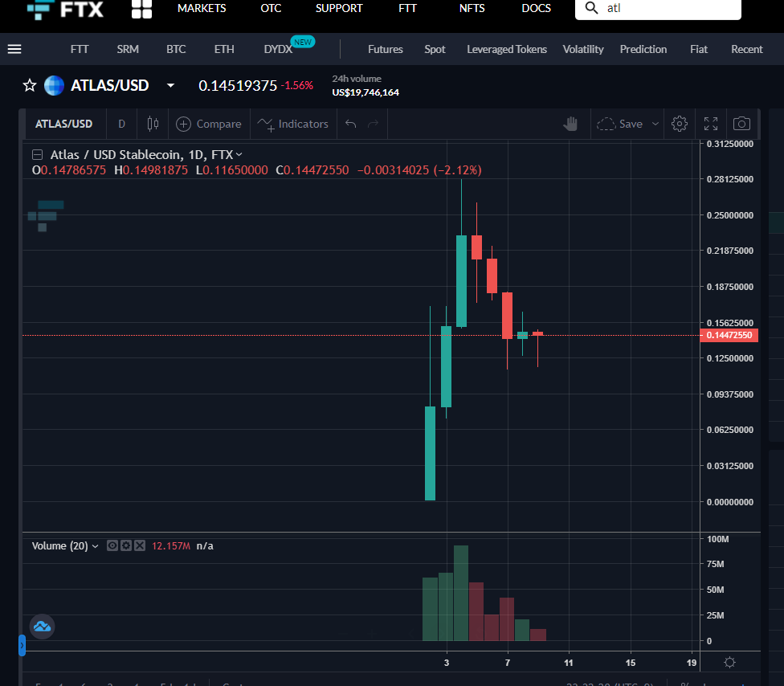Click the undo arrow

(x=350, y=124)
